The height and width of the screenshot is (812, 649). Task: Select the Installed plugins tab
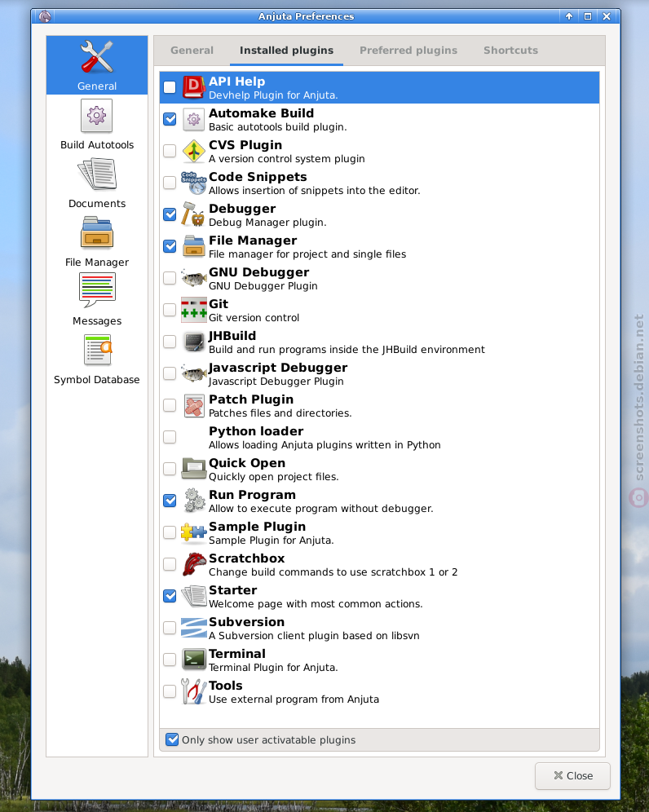286,51
